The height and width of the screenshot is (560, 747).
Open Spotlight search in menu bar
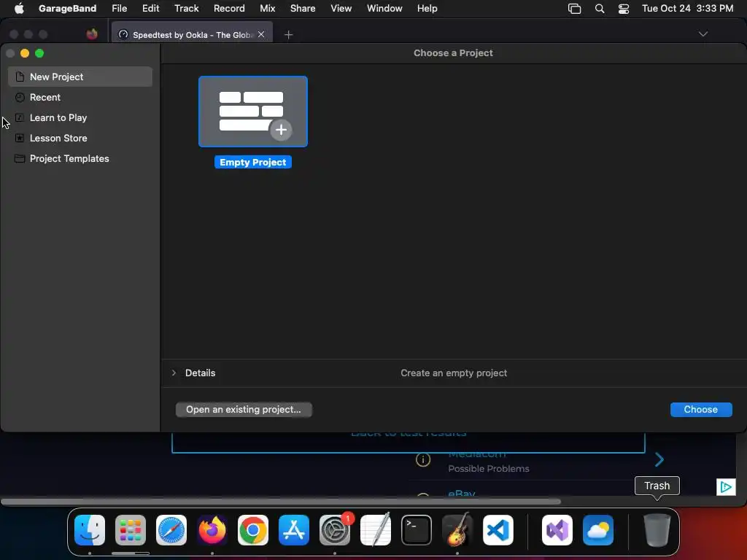pos(600,9)
